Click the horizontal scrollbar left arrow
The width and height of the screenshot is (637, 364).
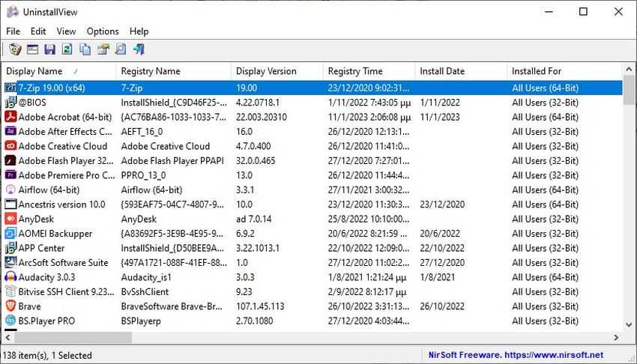[8, 337]
